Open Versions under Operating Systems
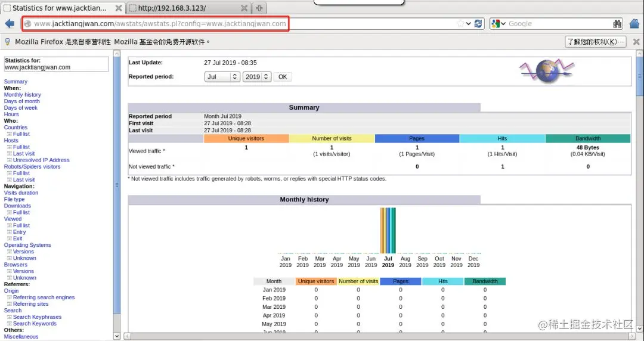The width and height of the screenshot is (644, 341). pyautogui.click(x=23, y=252)
